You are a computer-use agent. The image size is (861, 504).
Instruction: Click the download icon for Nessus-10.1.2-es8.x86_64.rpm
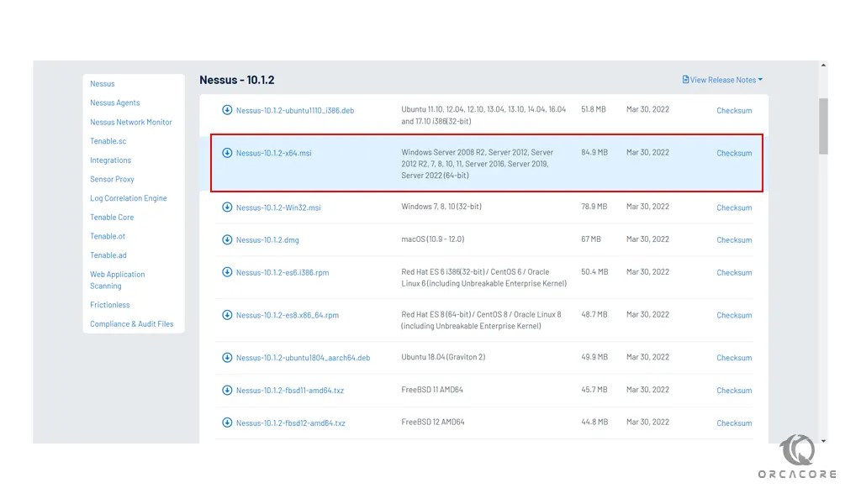(227, 314)
